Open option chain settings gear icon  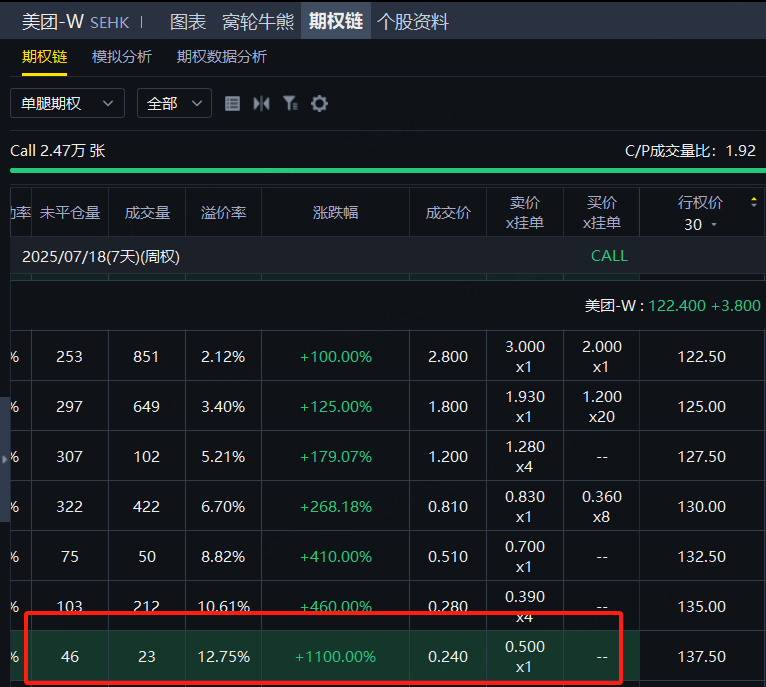pyautogui.click(x=319, y=103)
